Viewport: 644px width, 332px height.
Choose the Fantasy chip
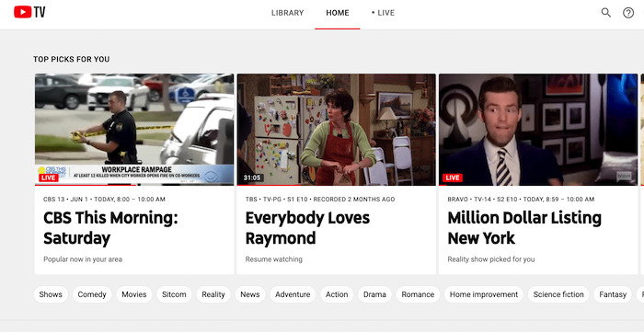pyautogui.click(x=613, y=294)
